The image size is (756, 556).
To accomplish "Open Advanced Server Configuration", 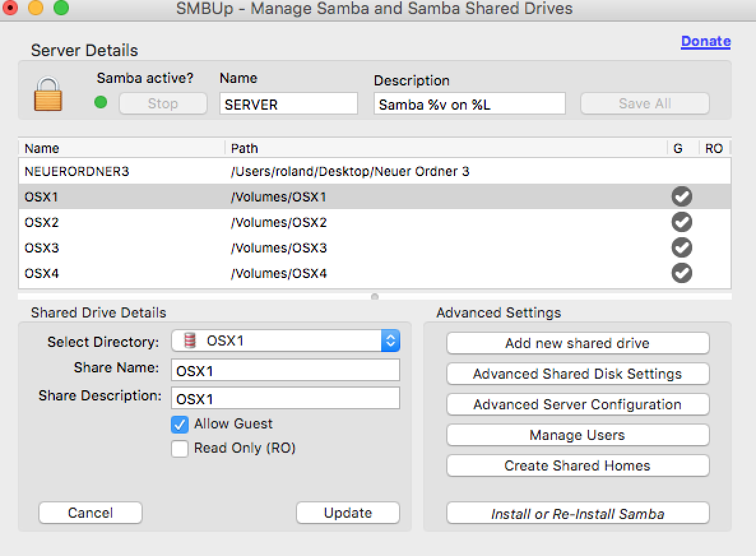I will [x=578, y=404].
